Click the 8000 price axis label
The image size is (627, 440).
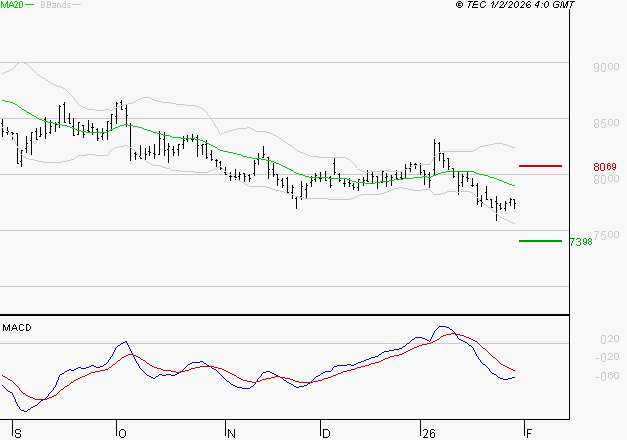tap(606, 179)
